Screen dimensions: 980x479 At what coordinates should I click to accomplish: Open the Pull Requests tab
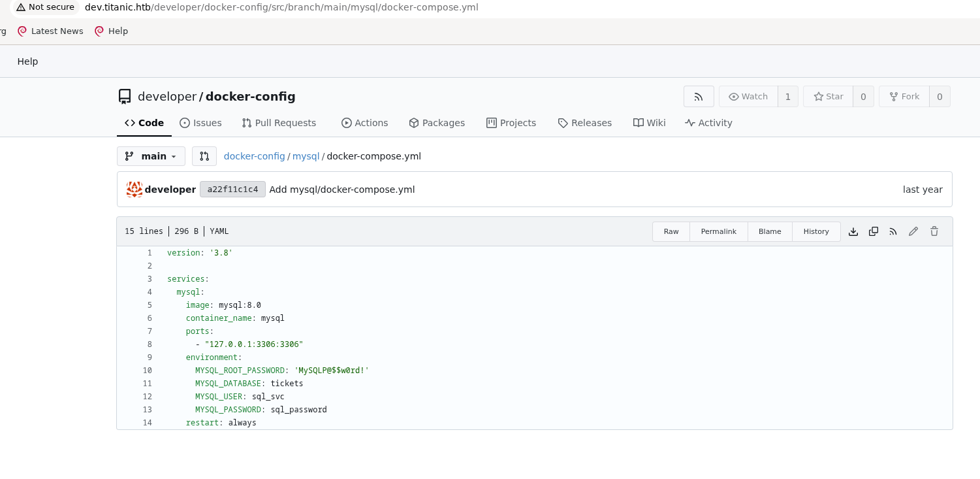coord(279,123)
